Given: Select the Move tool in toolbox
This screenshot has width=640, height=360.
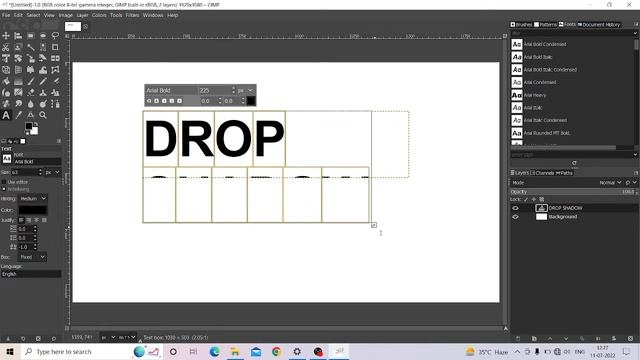Looking at the screenshot, I should tap(6, 36).
